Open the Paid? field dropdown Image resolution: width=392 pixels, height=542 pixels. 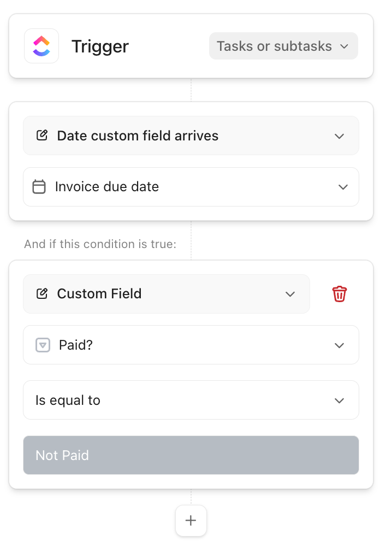(x=191, y=345)
